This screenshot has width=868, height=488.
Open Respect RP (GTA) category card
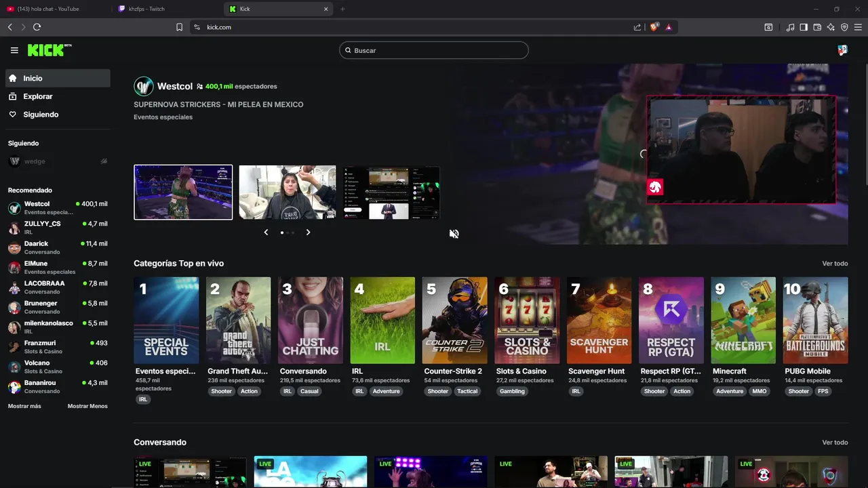(x=671, y=321)
